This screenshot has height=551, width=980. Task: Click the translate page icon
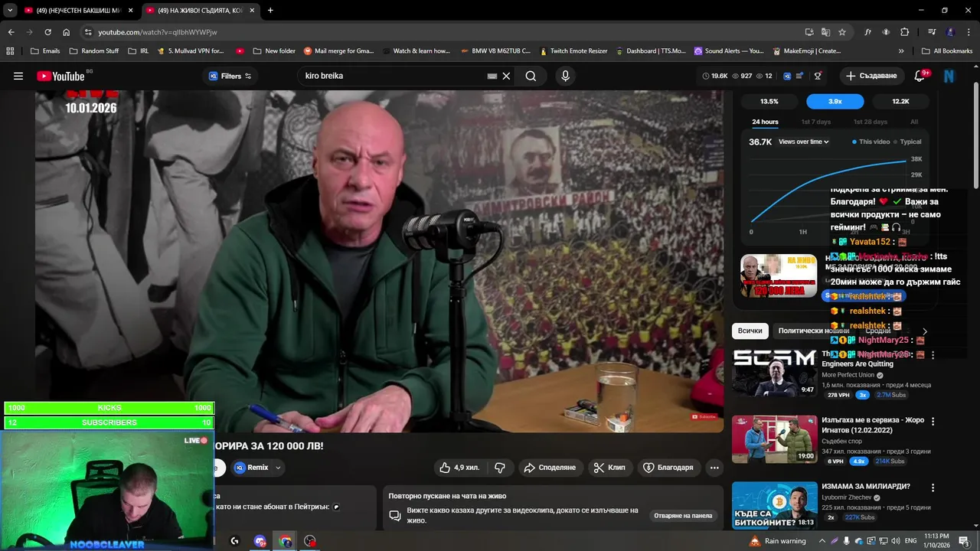(825, 32)
